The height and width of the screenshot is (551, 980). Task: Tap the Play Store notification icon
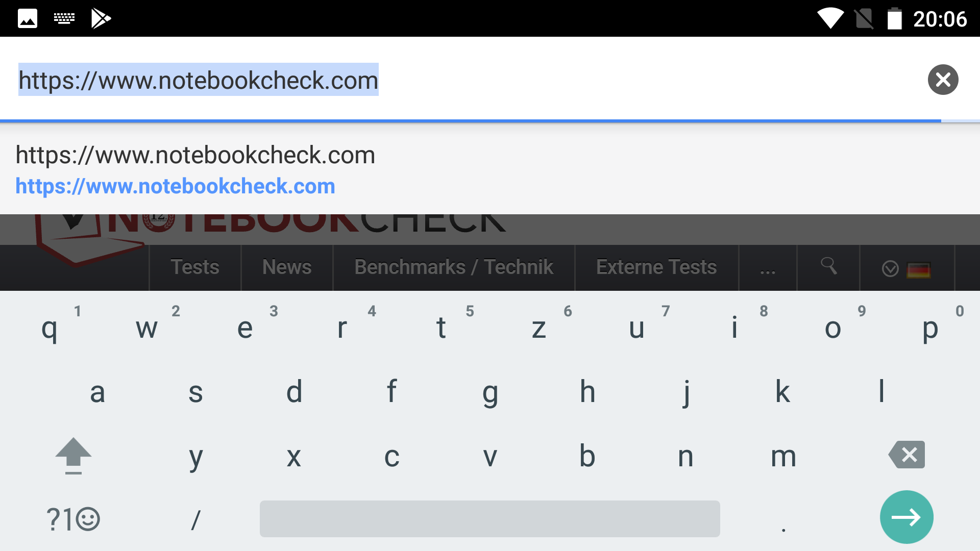pyautogui.click(x=101, y=19)
